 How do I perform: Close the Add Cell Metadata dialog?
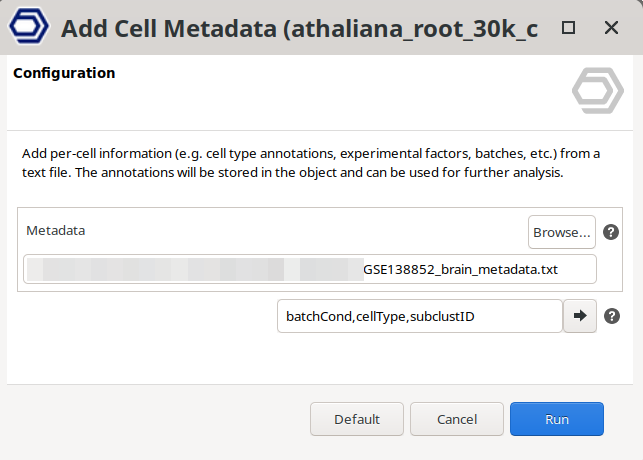point(612,28)
